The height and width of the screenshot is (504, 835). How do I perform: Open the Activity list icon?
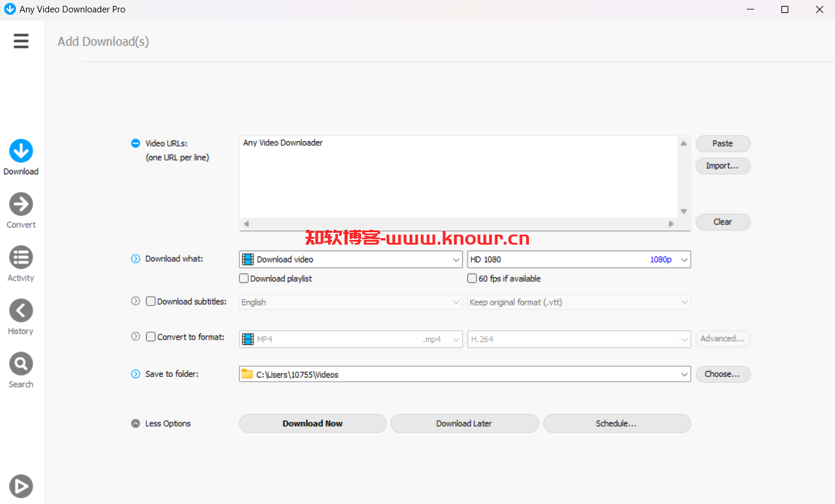(x=21, y=258)
